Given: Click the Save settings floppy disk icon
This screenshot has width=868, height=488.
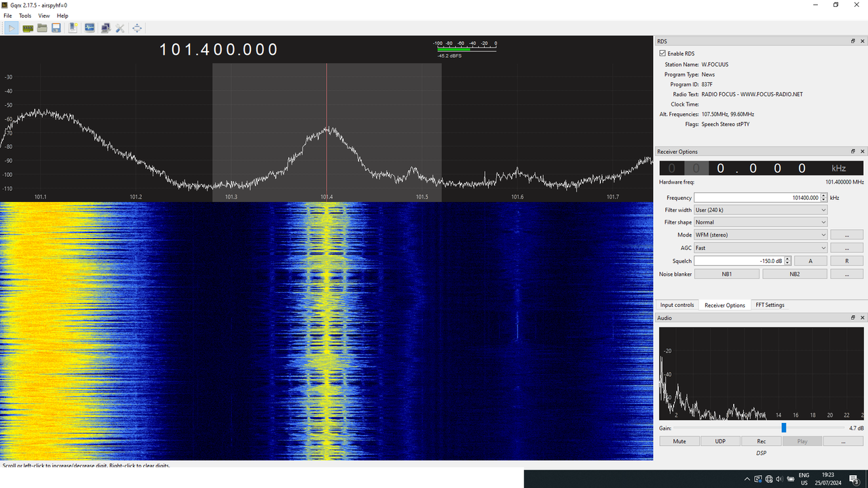Looking at the screenshot, I should [x=56, y=28].
